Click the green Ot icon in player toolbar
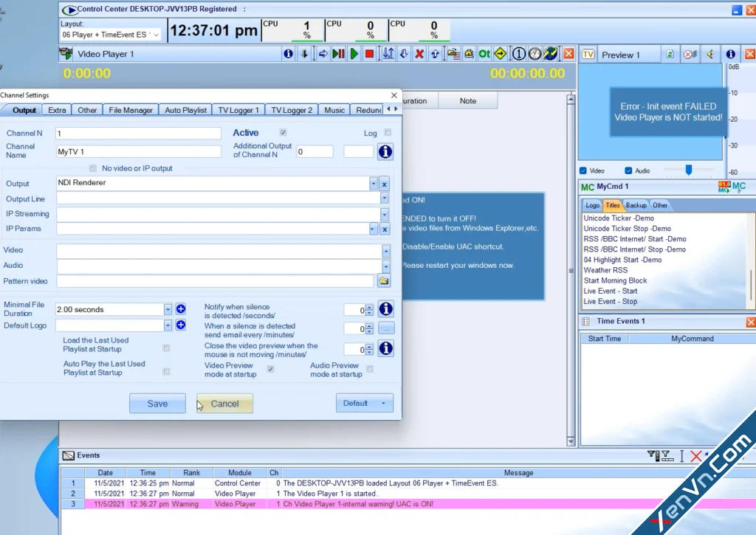 (484, 54)
